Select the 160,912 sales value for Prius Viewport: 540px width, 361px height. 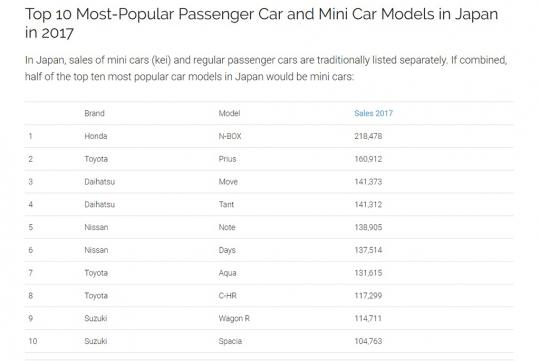(368, 159)
